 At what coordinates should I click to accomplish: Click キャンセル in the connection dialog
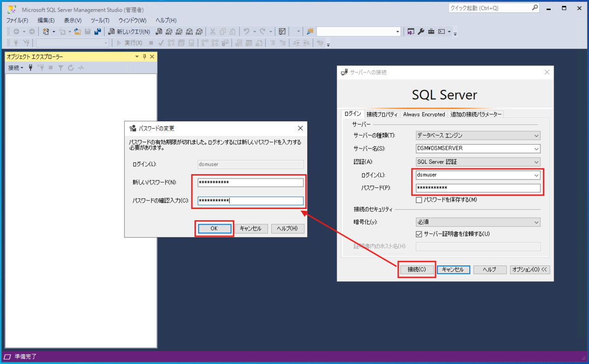(454, 269)
